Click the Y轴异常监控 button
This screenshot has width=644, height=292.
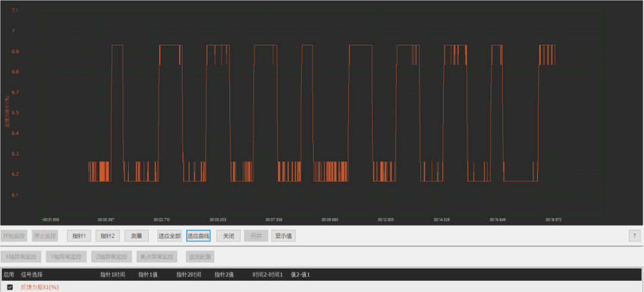66,257
